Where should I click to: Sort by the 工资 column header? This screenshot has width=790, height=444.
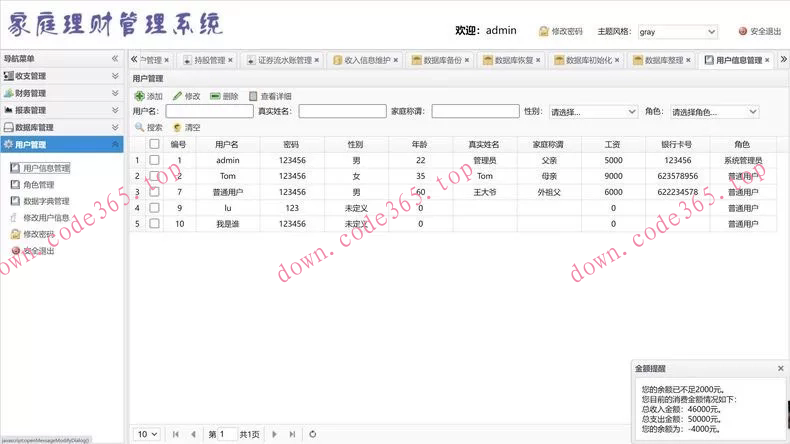(x=613, y=144)
